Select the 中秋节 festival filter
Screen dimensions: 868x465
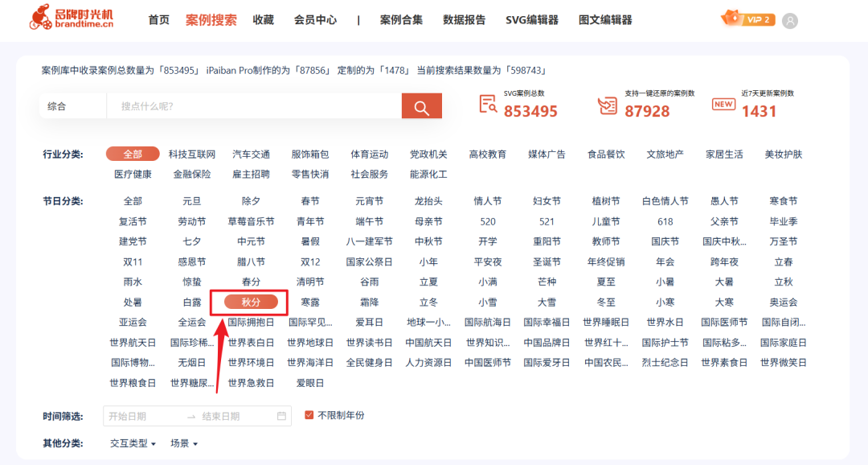[430, 241]
